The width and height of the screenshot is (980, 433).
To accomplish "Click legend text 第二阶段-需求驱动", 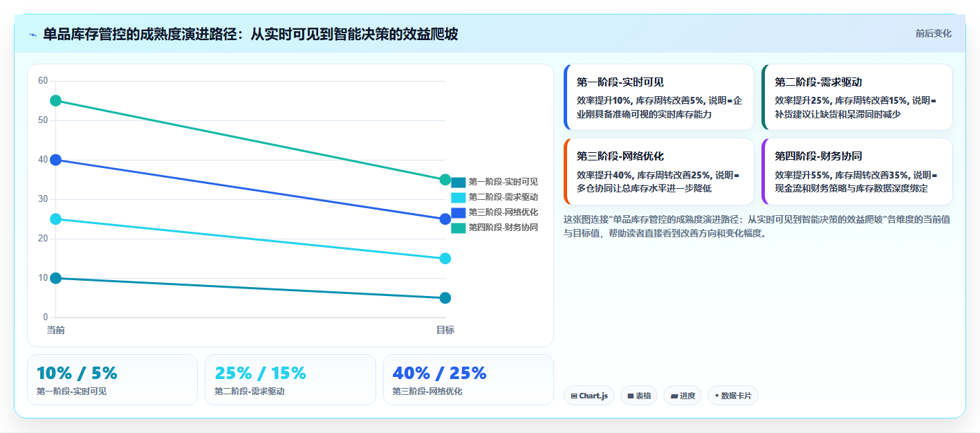I will [503, 197].
